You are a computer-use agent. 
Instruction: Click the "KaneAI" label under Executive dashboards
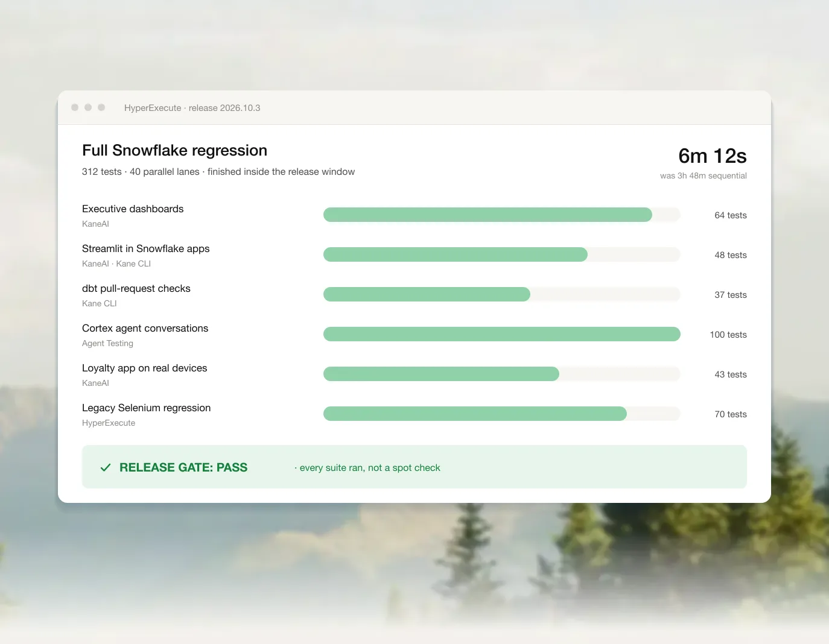[x=95, y=224]
